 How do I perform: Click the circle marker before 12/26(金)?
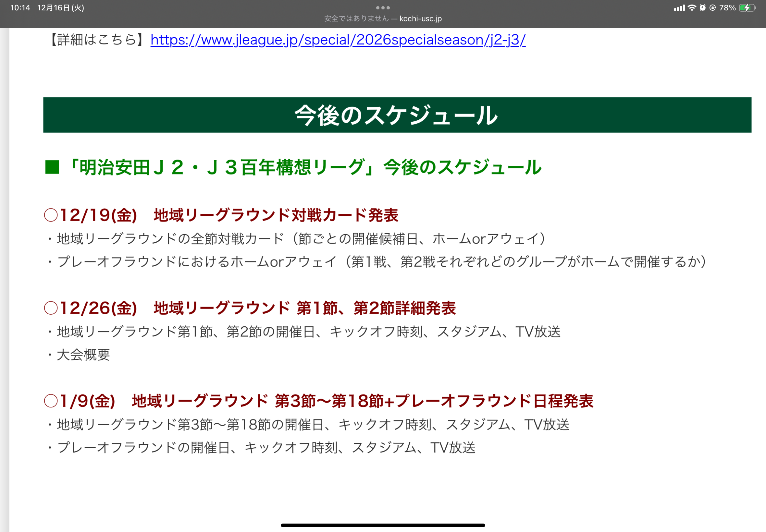tap(51, 308)
